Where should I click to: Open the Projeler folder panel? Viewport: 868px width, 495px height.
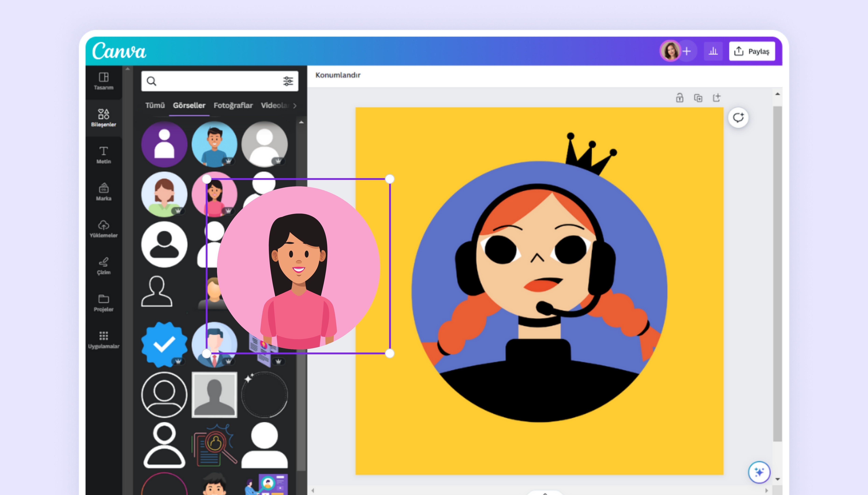(103, 303)
